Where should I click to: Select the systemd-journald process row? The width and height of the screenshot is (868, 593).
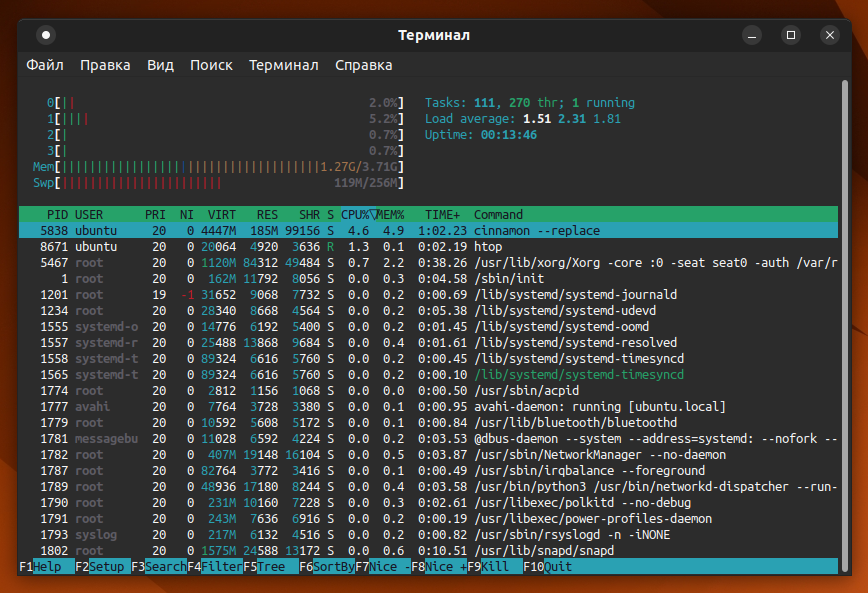coord(428,295)
